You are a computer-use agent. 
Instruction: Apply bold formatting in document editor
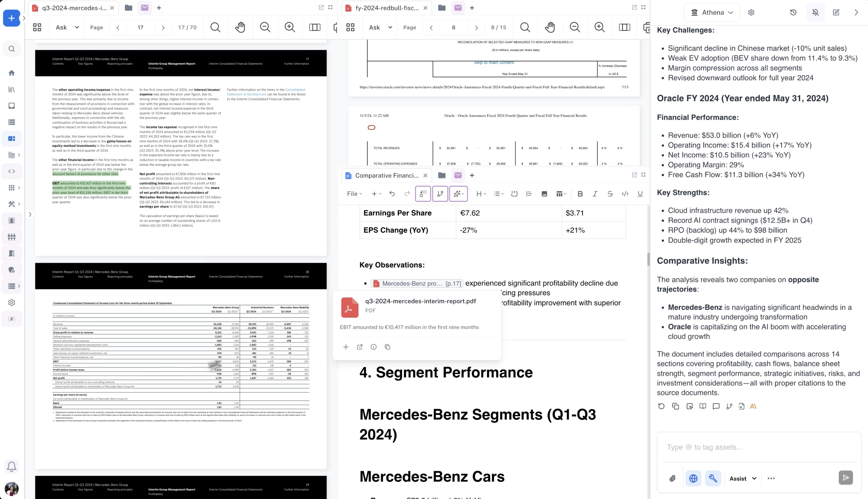click(580, 194)
